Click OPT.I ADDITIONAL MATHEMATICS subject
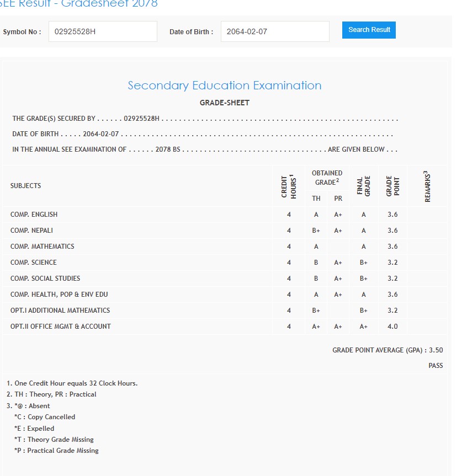The image size is (467, 476). (60, 311)
